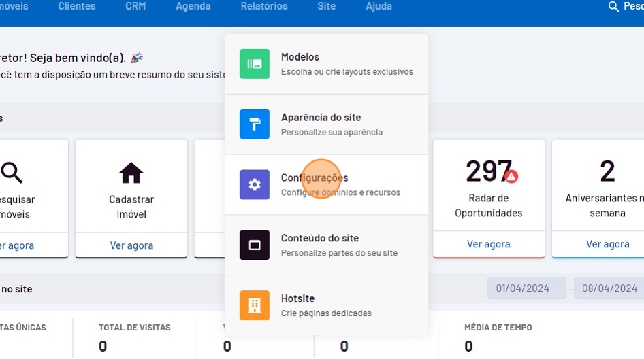
Task: Click the red warning badge on Radar
Action: point(511,176)
